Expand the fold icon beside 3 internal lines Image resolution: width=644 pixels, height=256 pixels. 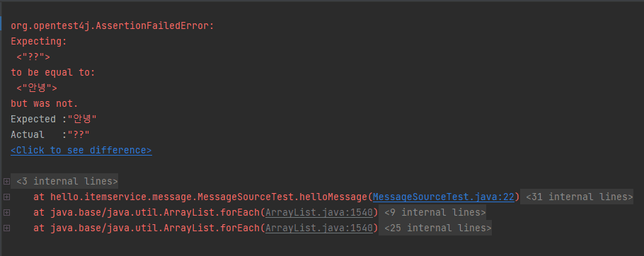[6, 181]
